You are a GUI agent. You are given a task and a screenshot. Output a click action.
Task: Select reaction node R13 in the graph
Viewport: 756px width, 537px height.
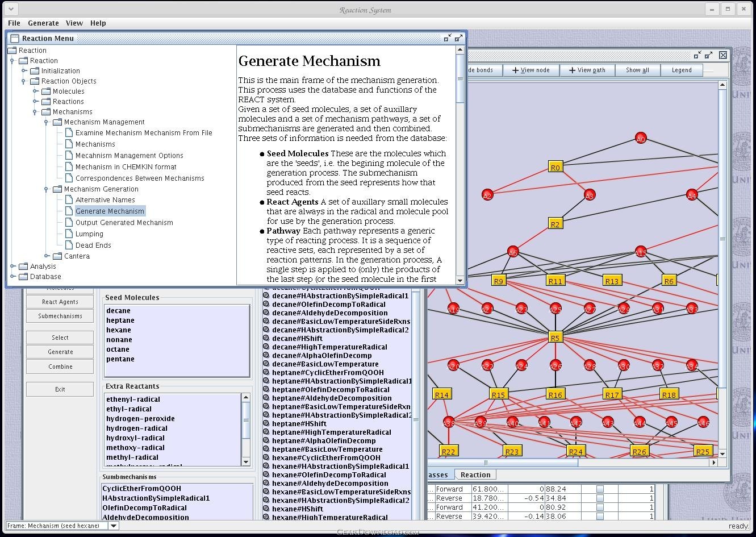(612, 281)
